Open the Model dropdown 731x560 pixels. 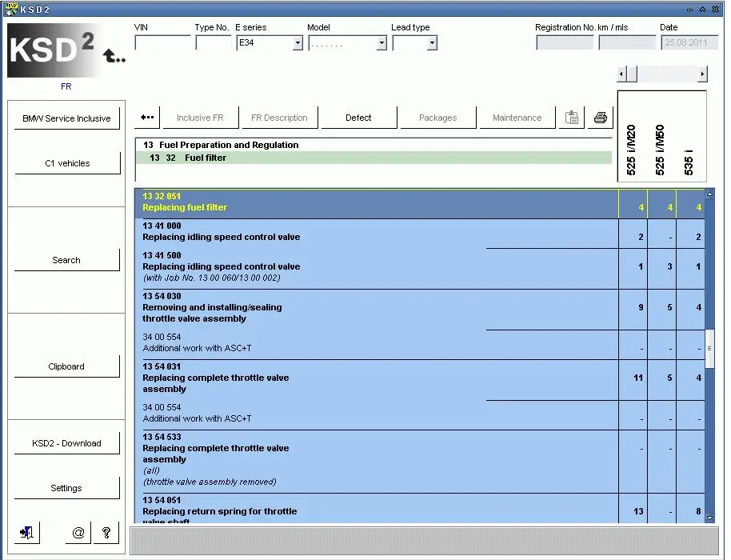[381, 43]
